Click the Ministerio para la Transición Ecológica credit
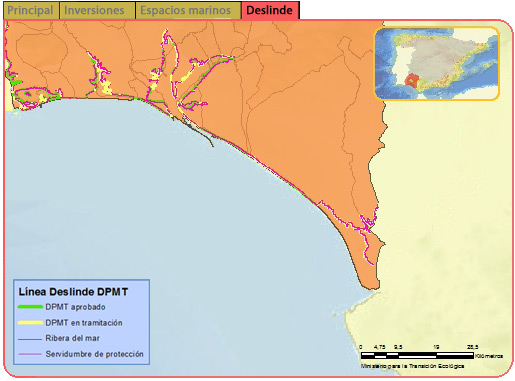The image size is (515, 381). (413, 366)
